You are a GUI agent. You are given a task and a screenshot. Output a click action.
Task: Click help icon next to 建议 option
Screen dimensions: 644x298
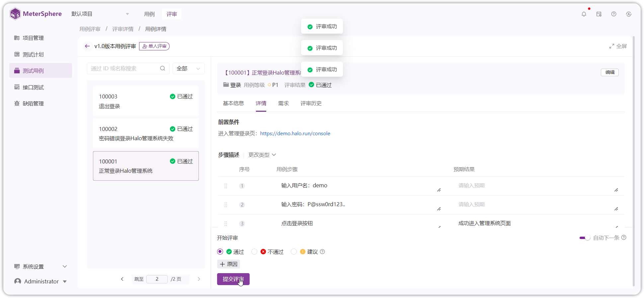click(322, 252)
